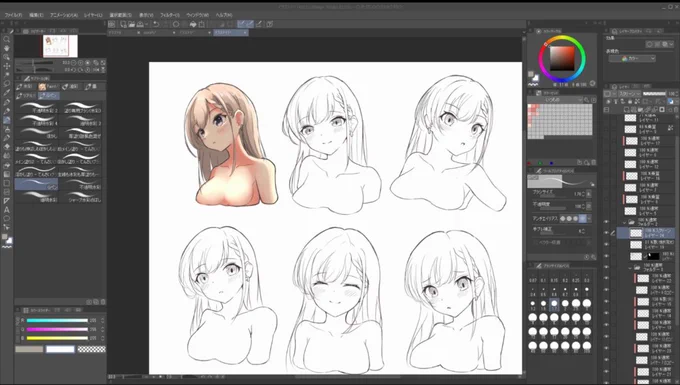The width and height of the screenshot is (680, 385).
Task: Select the Pencil tool
Action: [7, 111]
